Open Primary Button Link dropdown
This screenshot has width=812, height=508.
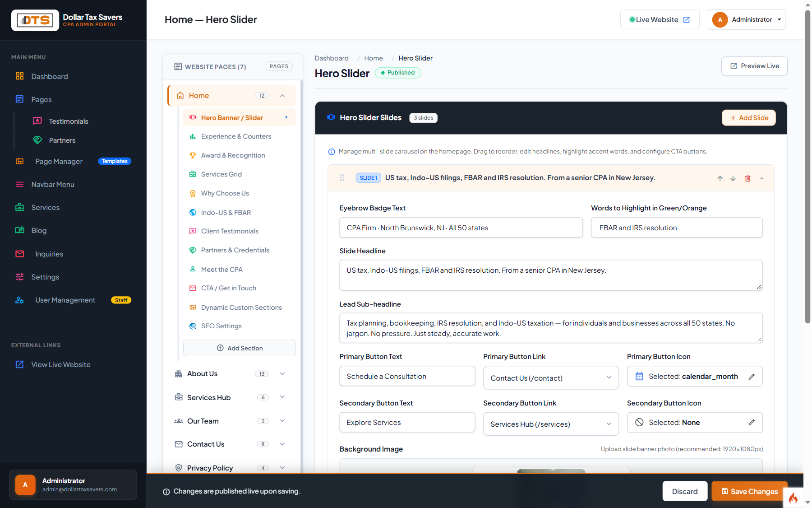point(551,378)
